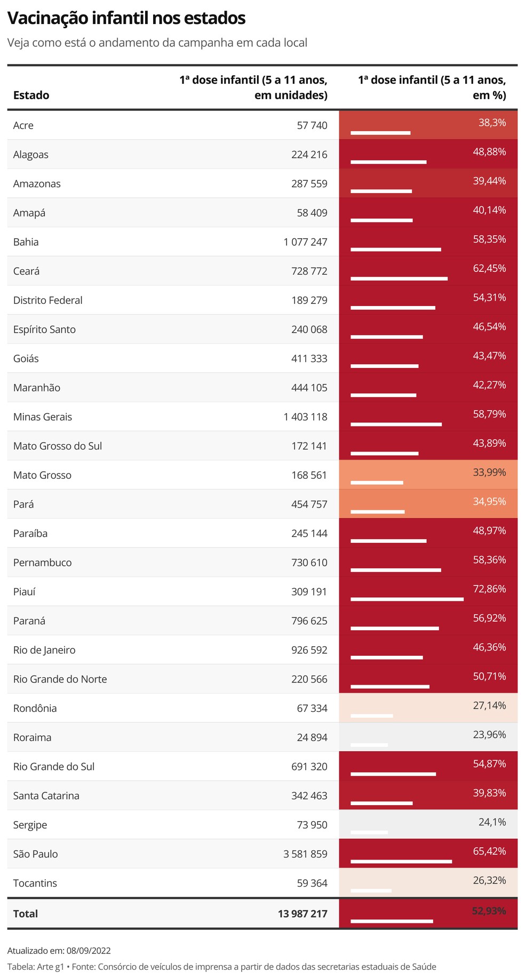Select the Pará 34,95% orange cell
This screenshot has height=980, width=525.
pyautogui.click(x=428, y=504)
